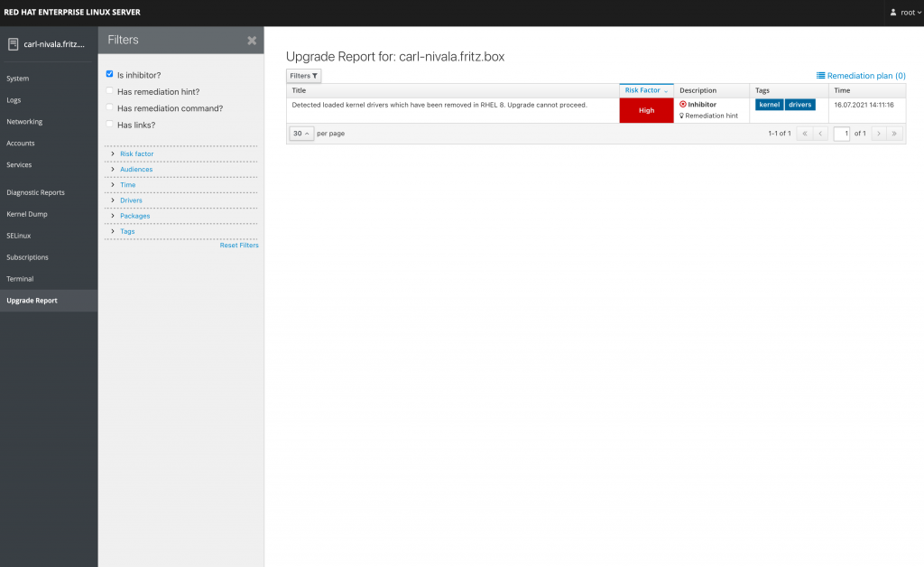Go to the last page arrow
Screen dimensions: 924x567
point(894,134)
